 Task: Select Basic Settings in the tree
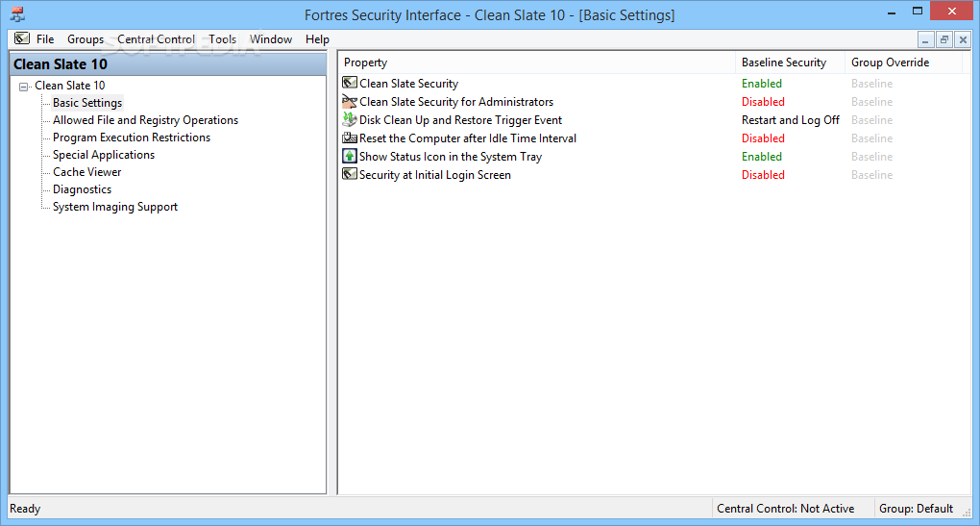(x=87, y=103)
